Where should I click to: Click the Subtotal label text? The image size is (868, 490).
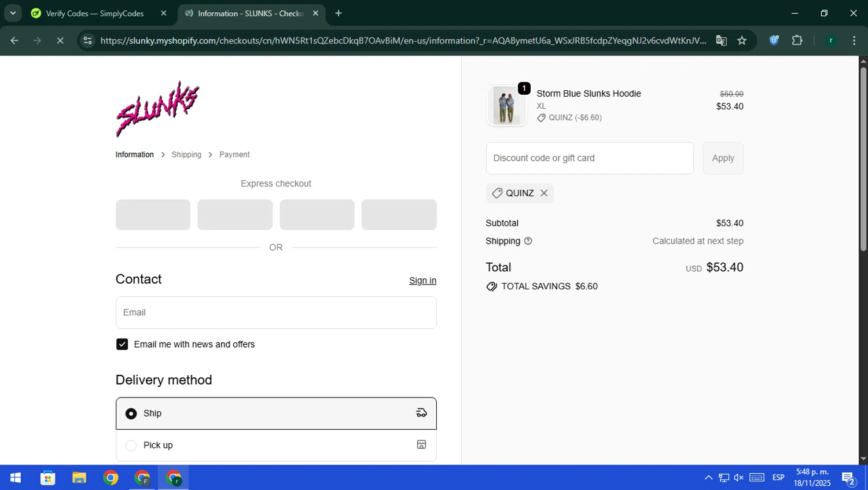coord(502,223)
